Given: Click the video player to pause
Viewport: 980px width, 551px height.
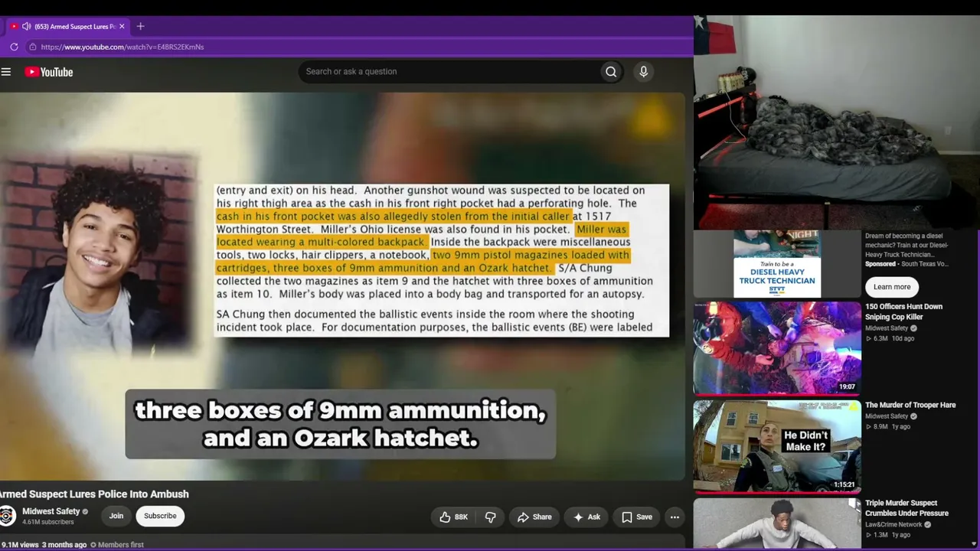Looking at the screenshot, I should [x=342, y=286].
